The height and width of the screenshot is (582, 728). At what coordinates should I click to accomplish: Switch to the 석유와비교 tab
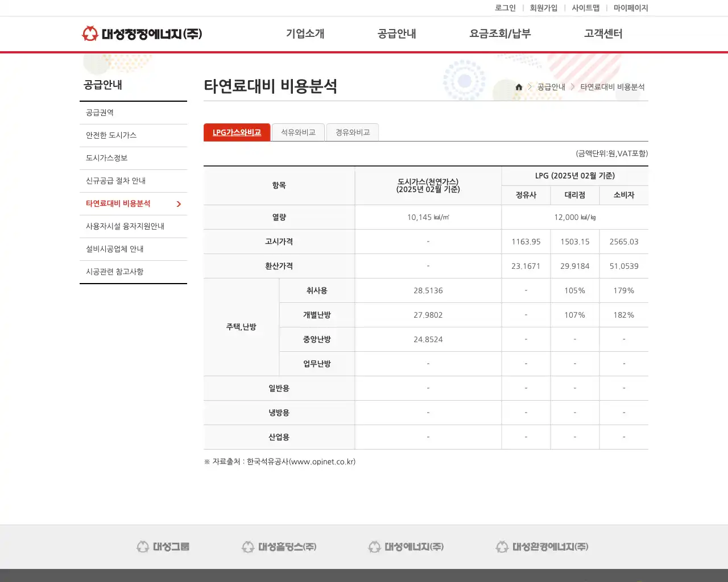(298, 132)
